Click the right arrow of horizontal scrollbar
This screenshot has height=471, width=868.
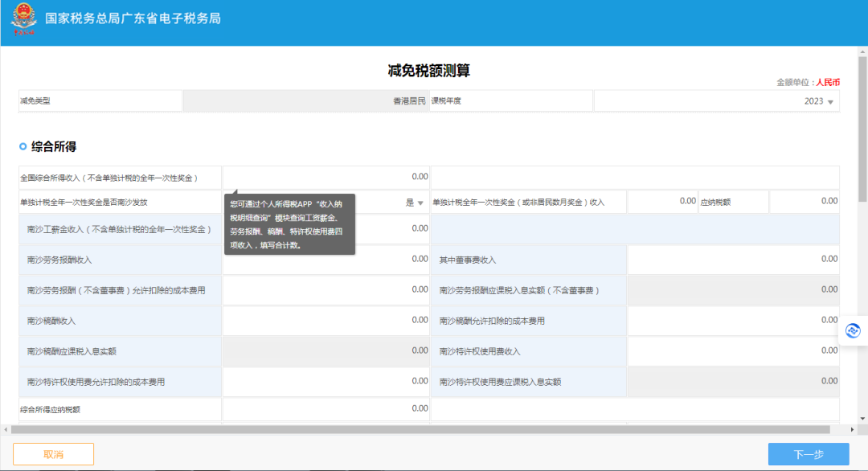852,429
